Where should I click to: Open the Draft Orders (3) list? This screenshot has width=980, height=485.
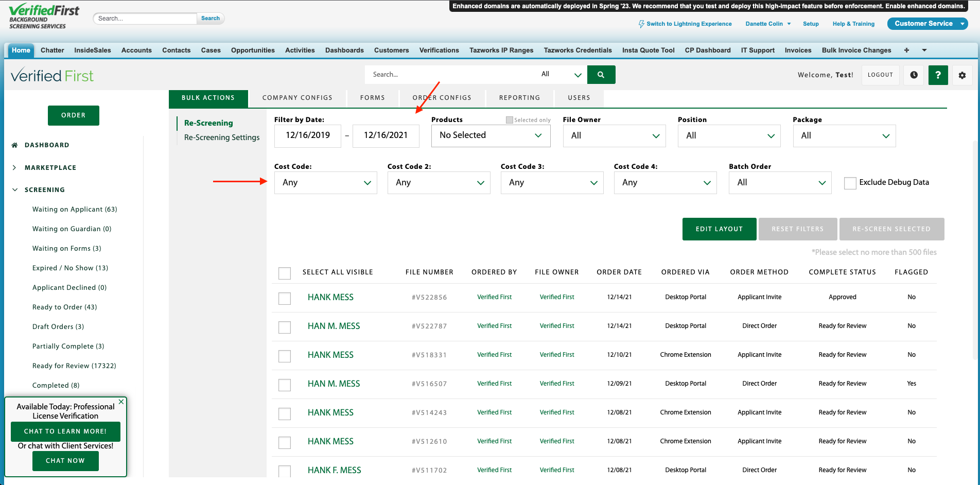point(58,327)
